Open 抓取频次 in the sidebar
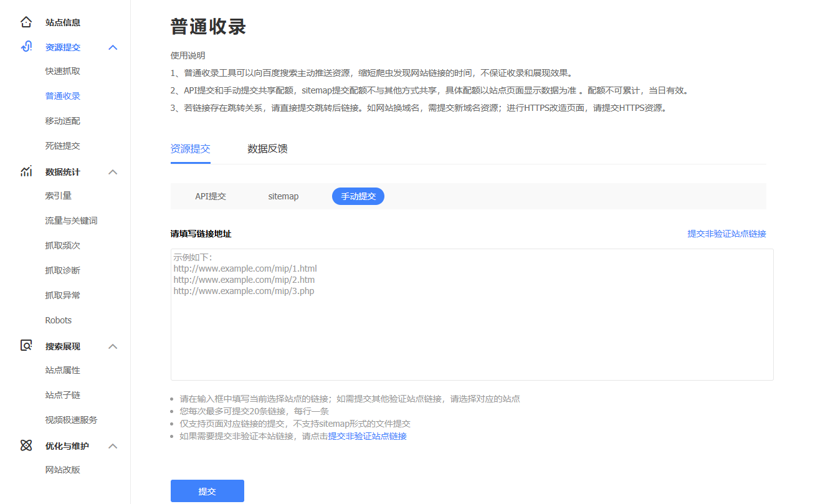The width and height of the screenshot is (833, 504). (x=63, y=245)
